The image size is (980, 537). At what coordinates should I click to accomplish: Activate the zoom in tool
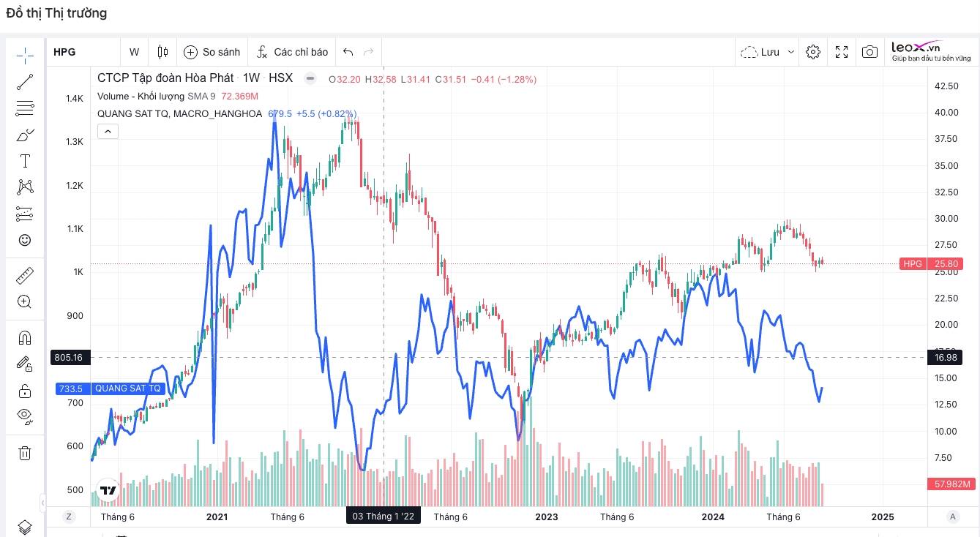[25, 301]
